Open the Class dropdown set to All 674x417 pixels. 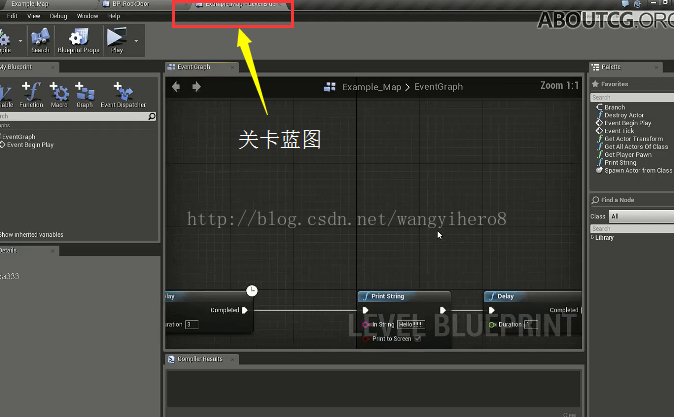642,216
